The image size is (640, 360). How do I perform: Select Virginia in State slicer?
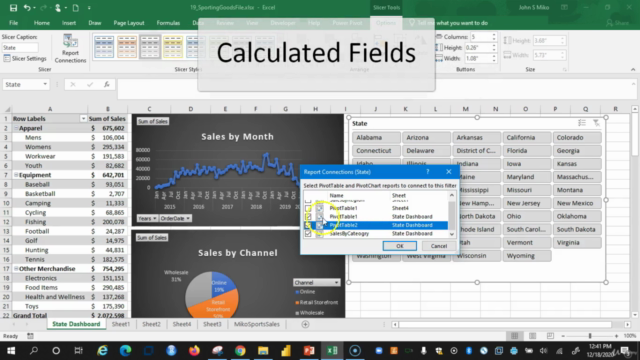(577, 242)
